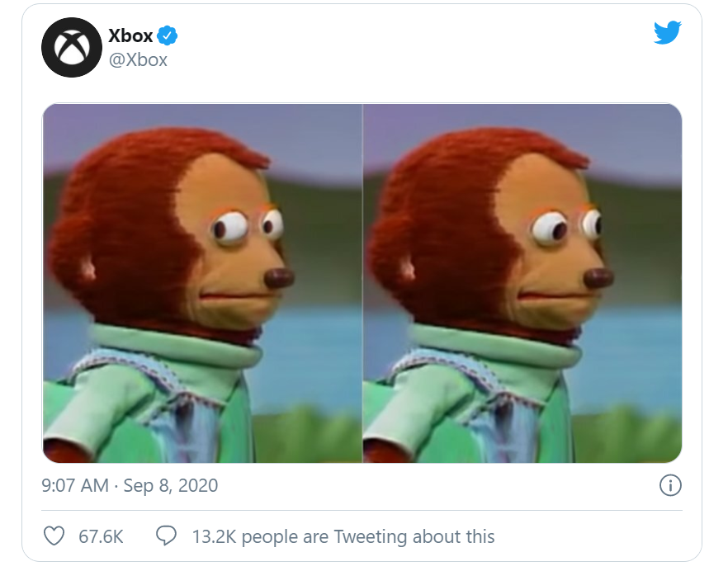Open the right monkey puppet image
The image size is (728, 571).
522,283
